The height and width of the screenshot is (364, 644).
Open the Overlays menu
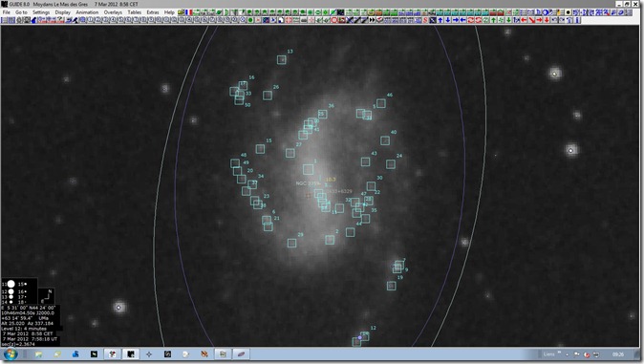click(x=113, y=12)
